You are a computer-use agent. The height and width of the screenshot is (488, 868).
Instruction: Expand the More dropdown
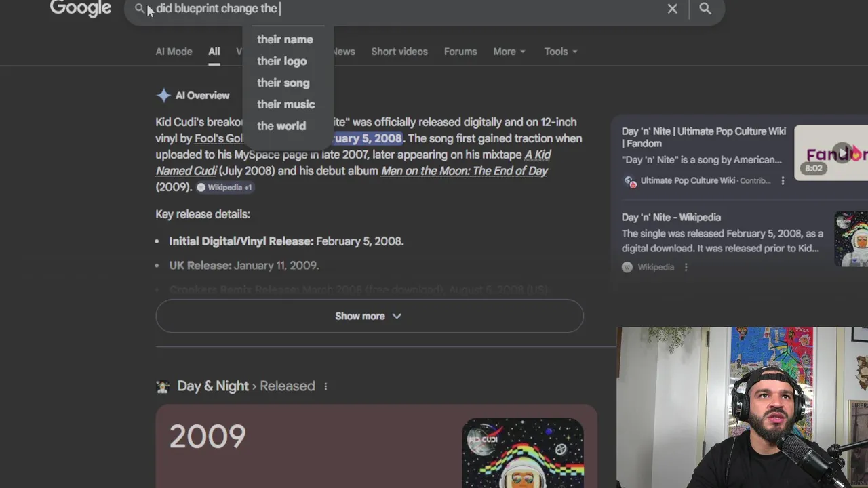coord(509,52)
